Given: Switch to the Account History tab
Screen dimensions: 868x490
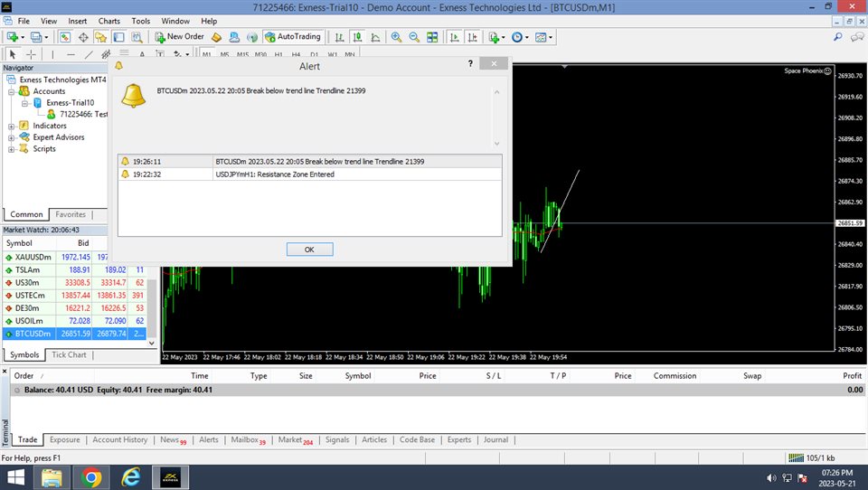Looking at the screenshot, I should coord(119,439).
